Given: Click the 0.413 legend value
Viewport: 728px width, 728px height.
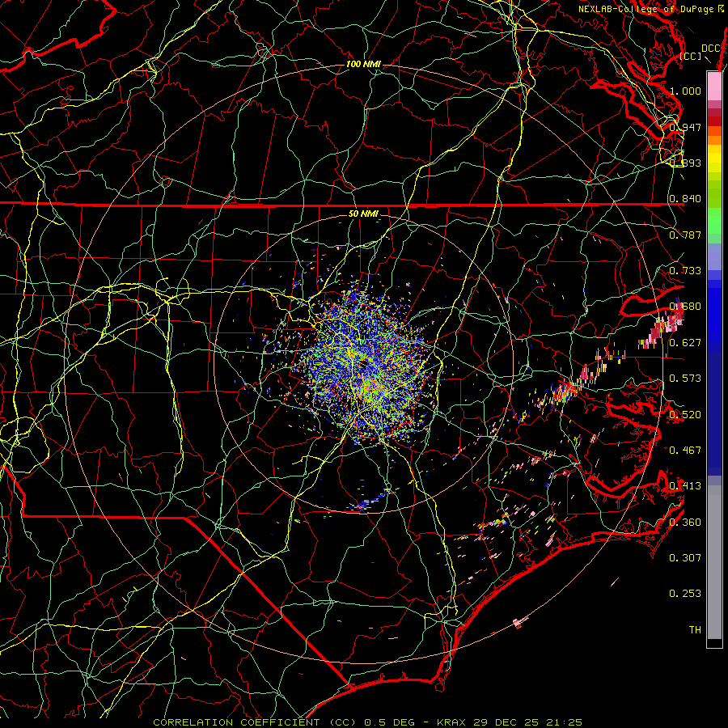Looking at the screenshot, I should pos(685,486).
